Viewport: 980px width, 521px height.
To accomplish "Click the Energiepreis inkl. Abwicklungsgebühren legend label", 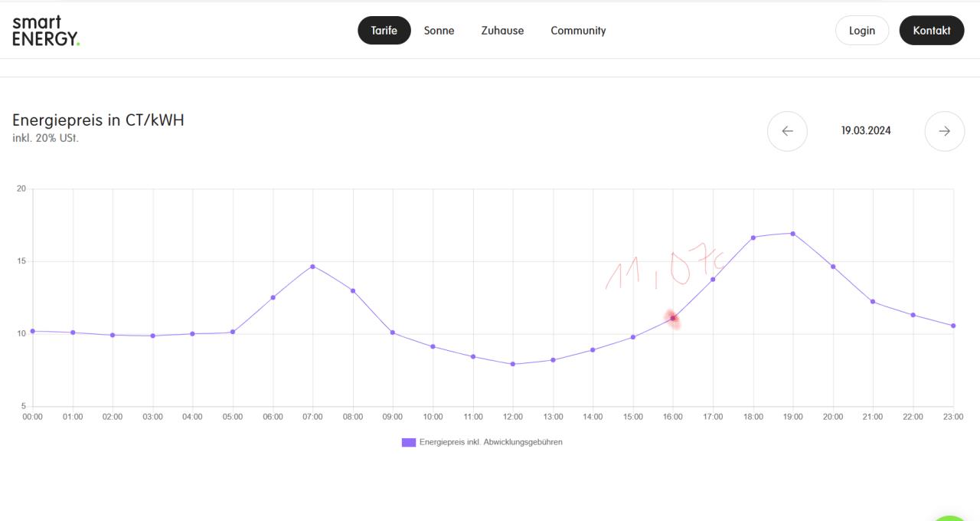I will tap(491, 442).
